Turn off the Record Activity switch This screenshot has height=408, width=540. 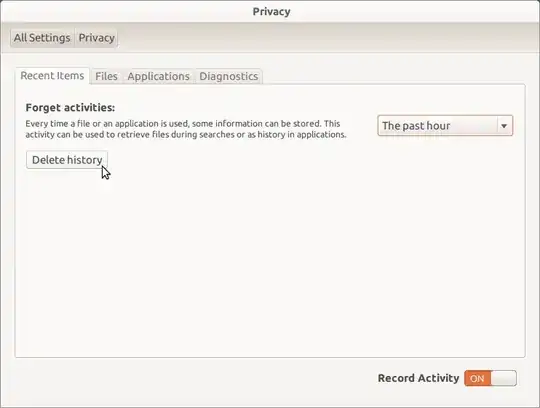[x=490, y=378]
